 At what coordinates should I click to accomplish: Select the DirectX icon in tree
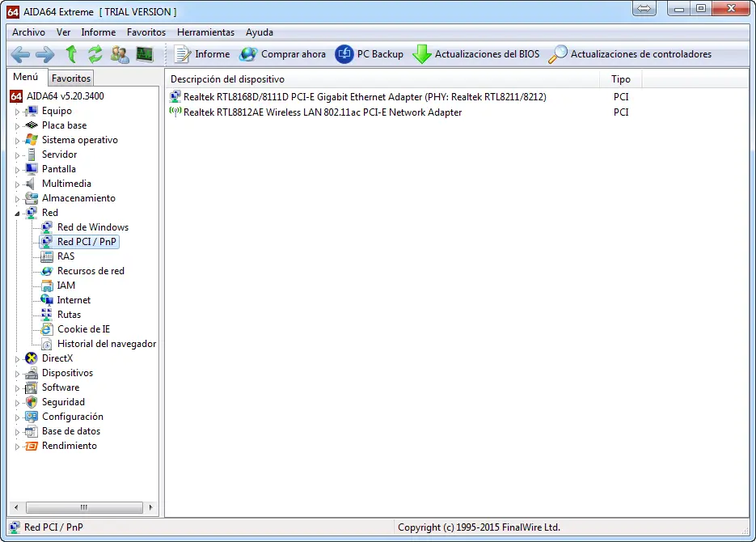pyautogui.click(x=32, y=358)
